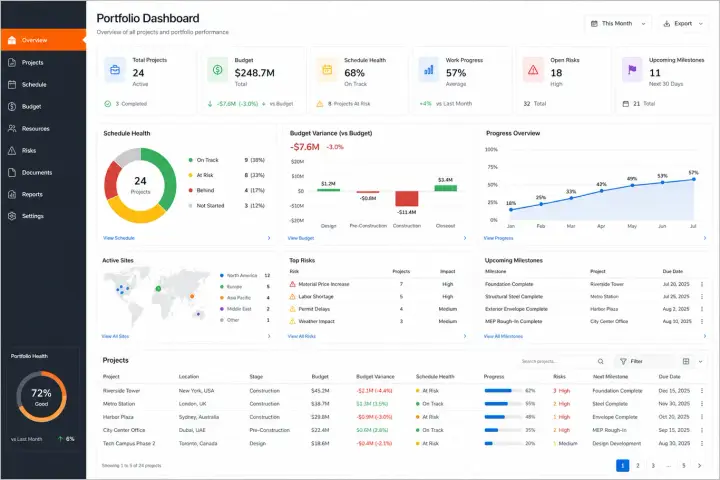Click the Jul 57% point on progress chart
This screenshot has height=480, width=720.
[693, 179]
